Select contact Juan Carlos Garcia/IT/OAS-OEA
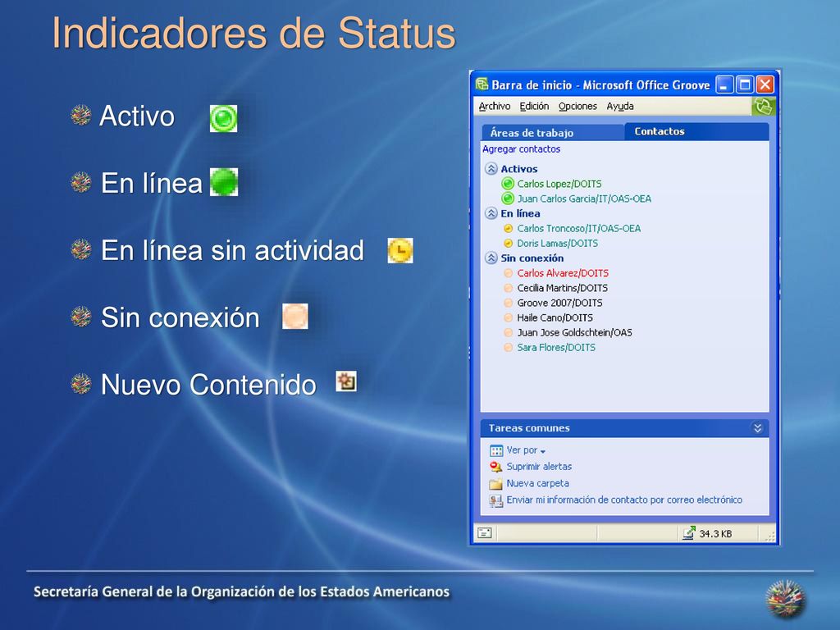 (x=584, y=199)
